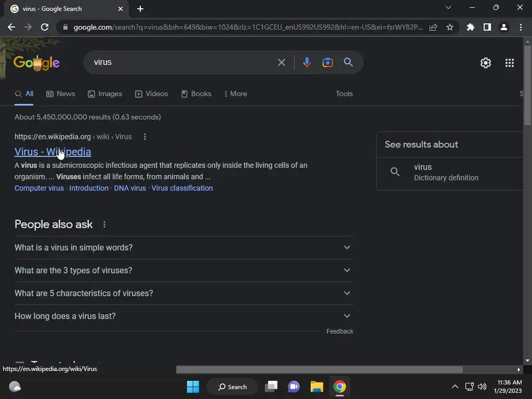Reload the current Google page

pyautogui.click(x=45, y=27)
